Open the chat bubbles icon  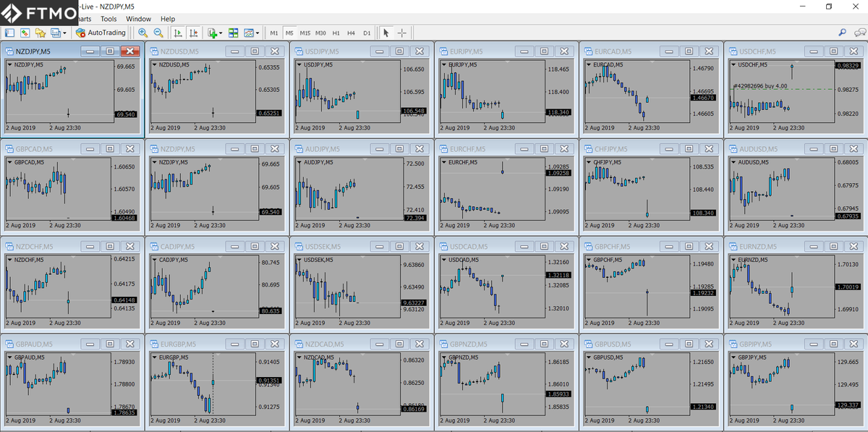point(859,33)
